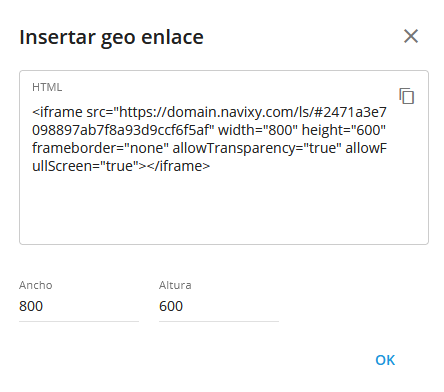This screenshot has height=392, width=444.
Task: Place cursor at closing </iframe> tag
Action: click(x=178, y=166)
